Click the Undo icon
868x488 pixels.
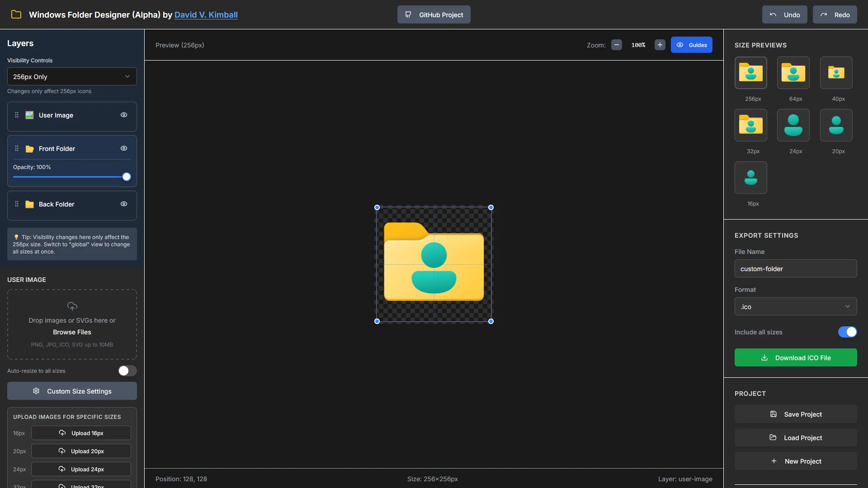tap(773, 14)
